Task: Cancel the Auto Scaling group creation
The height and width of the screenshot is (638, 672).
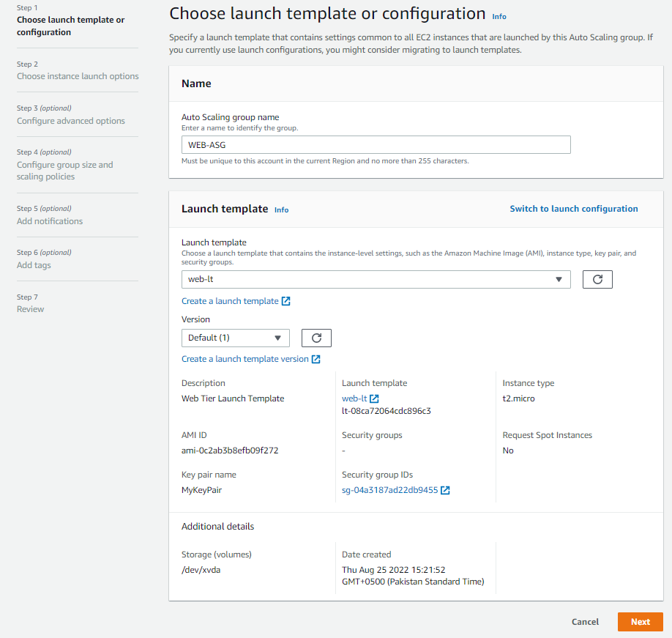Action: point(585,622)
